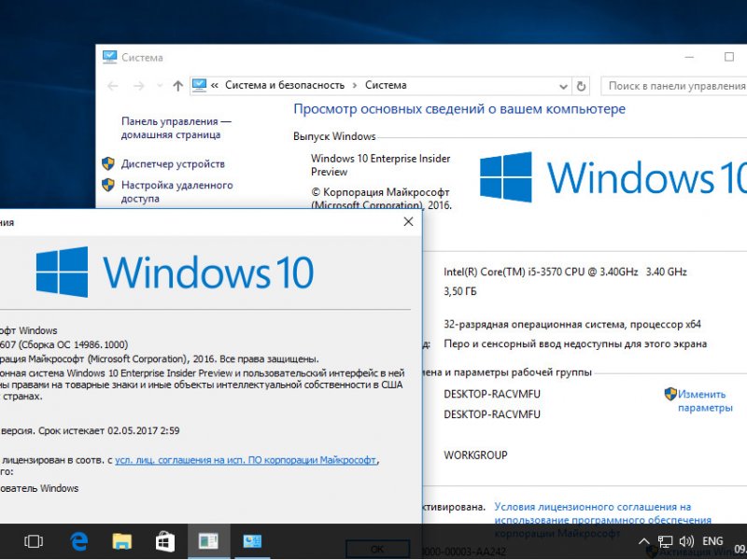This screenshot has height=560, width=747.
Task: Expand the double-chevron breadcrumb overflow
Action: pyautogui.click(x=215, y=86)
